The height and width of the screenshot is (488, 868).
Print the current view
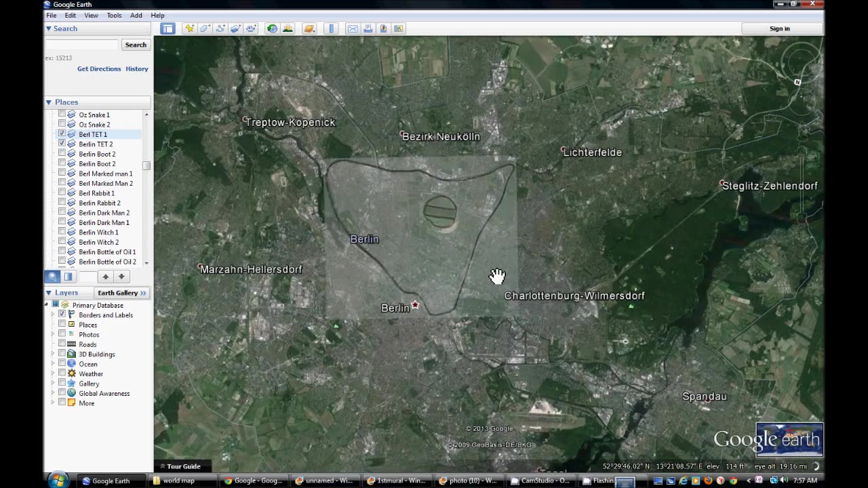point(368,28)
